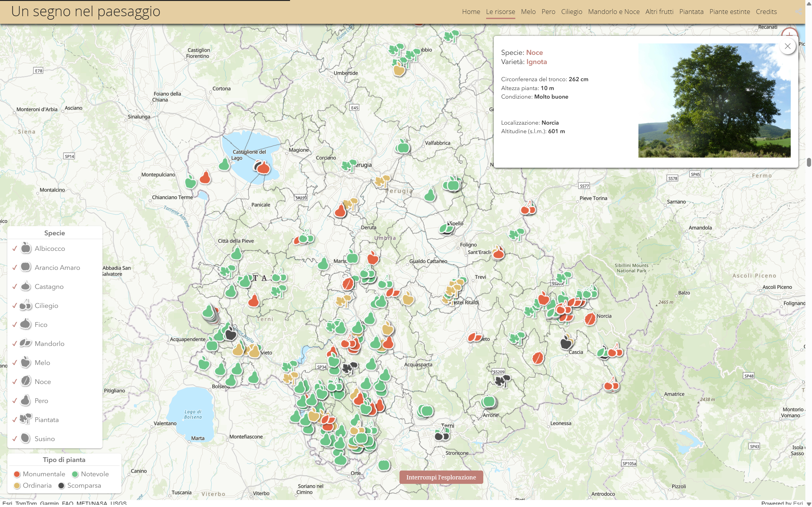
Task: Click the Monumentale red legend dot
Action: point(17,474)
